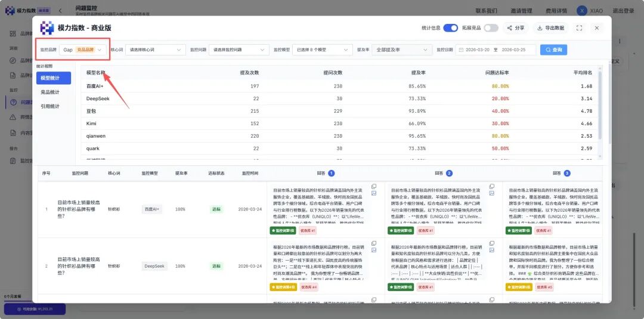Open image view for answer 2 in 百度AI+ row
This screenshot has width=644, height=319.
pos(491,193)
